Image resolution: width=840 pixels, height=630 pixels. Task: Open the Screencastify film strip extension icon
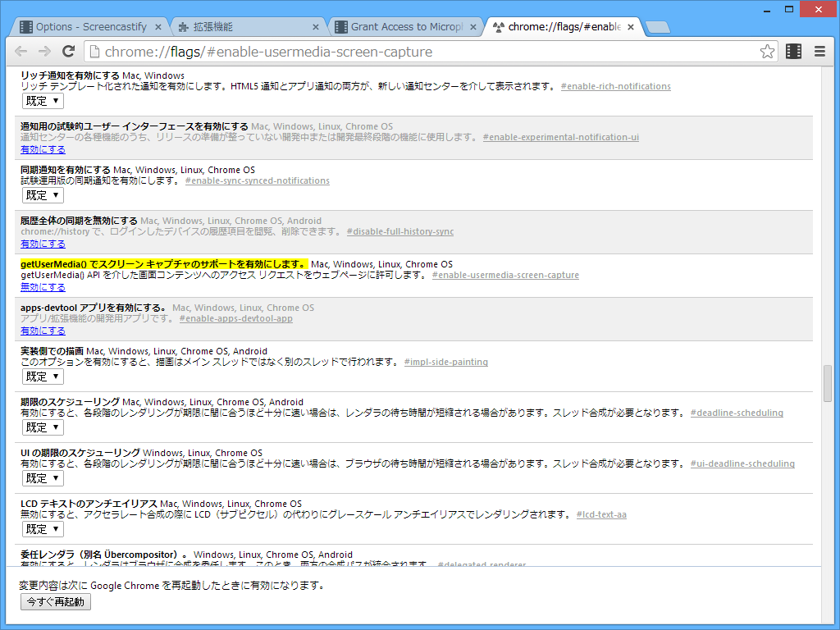pyautogui.click(x=793, y=50)
